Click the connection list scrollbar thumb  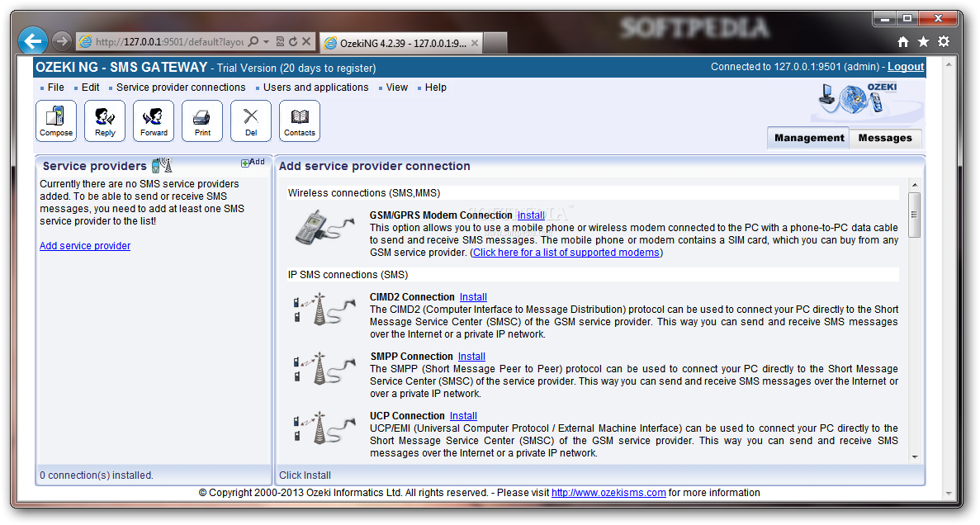click(x=915, y=215)
